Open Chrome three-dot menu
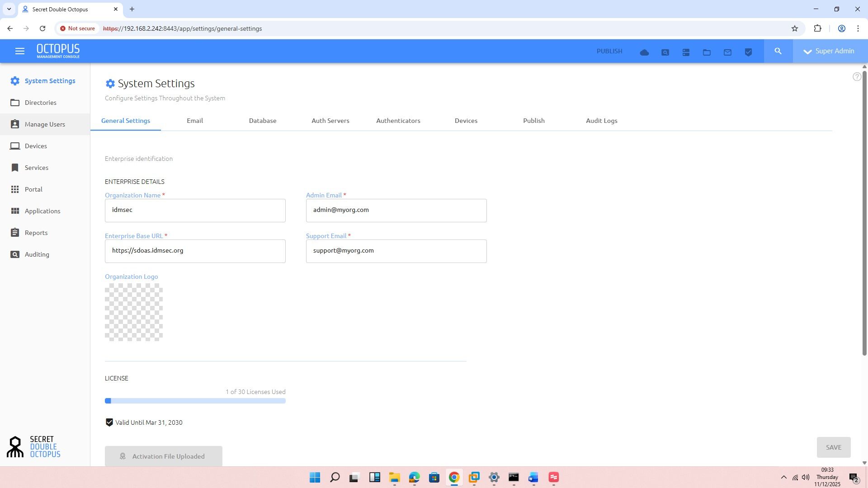The image size is (868, 488). point(858,28)
